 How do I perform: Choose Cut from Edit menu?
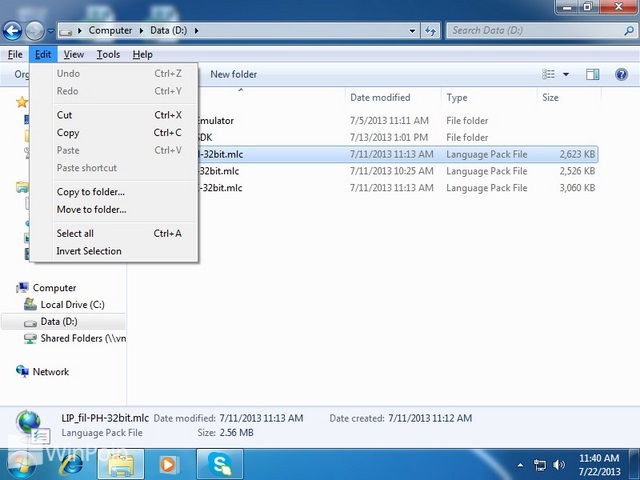point(114,115)
